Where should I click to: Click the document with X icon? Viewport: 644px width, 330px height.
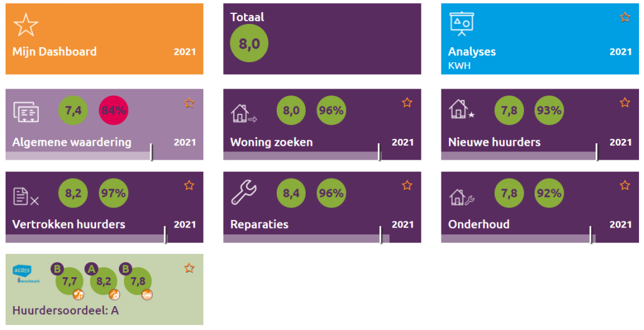tap(26, 196)
